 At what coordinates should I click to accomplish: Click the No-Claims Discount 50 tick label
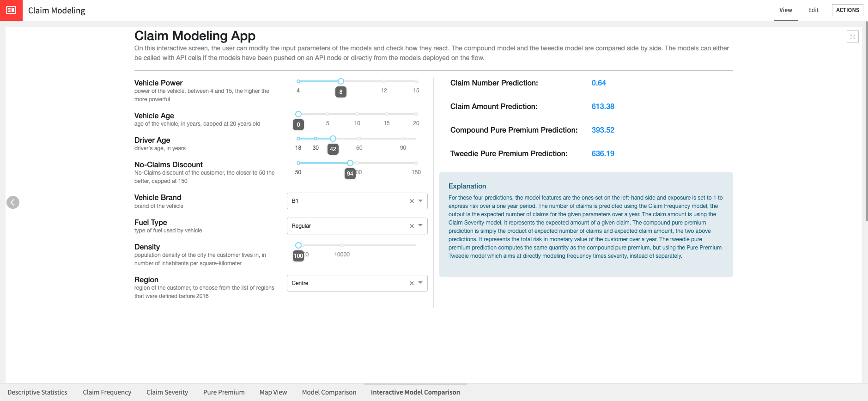point(298,172)
